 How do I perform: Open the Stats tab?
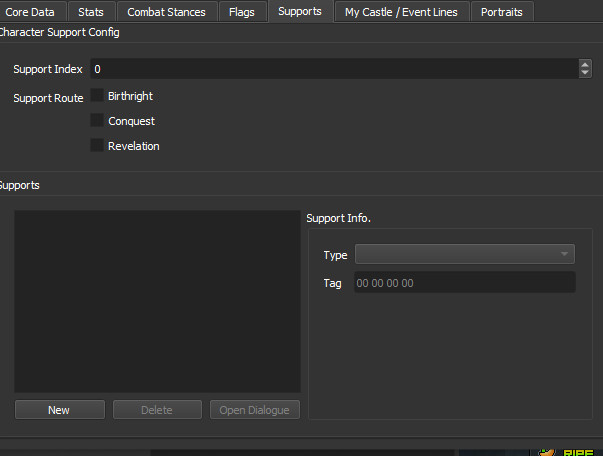[91, 12]
